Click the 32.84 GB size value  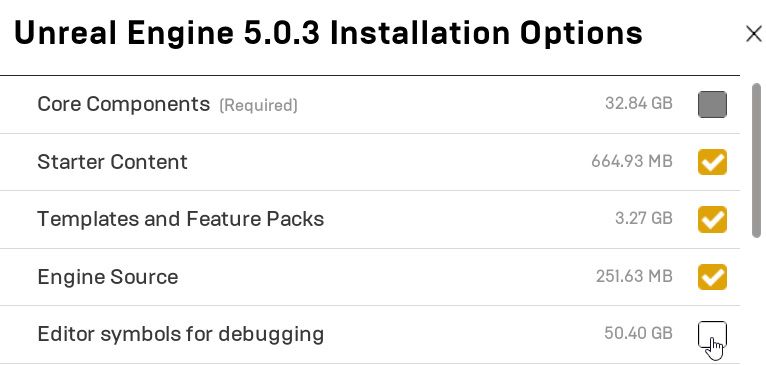click(x=639, y=104)
